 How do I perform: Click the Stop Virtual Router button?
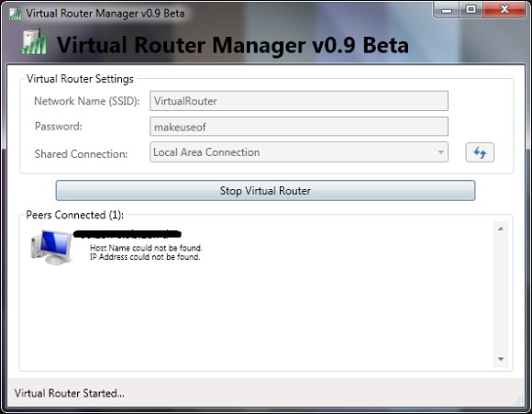(x=265, y=191)
